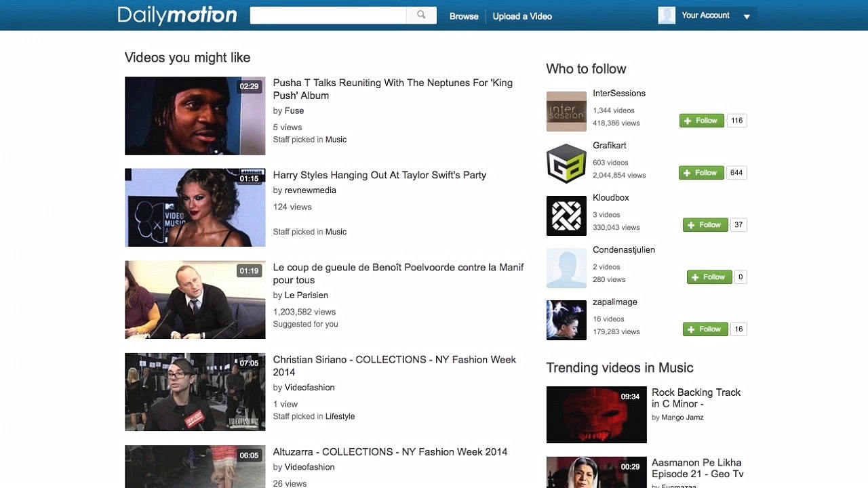Image resolution: width=868 pixels, height=488 pixels.
Task: Click Kloudbox follower count 37
Action: 738,225
